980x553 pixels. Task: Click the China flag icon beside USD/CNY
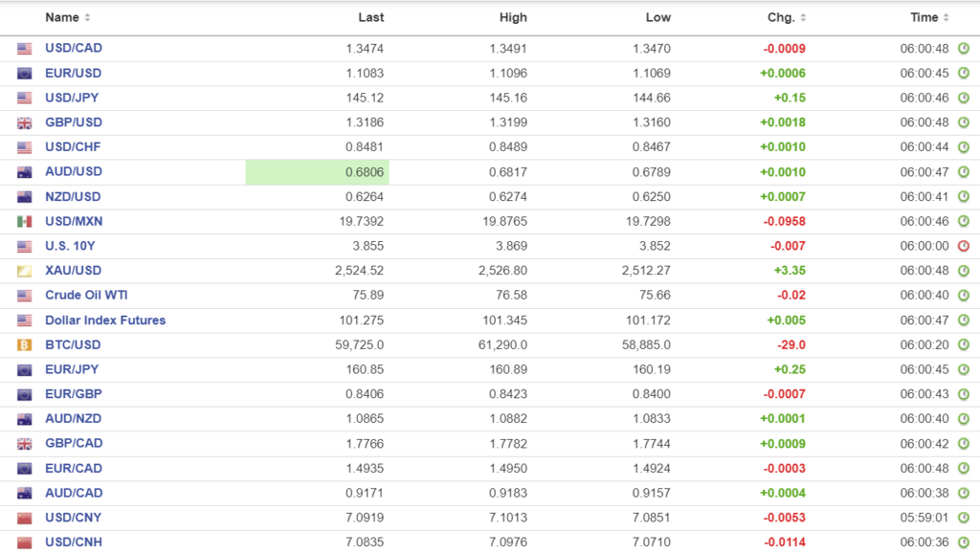tap(24, 518)
